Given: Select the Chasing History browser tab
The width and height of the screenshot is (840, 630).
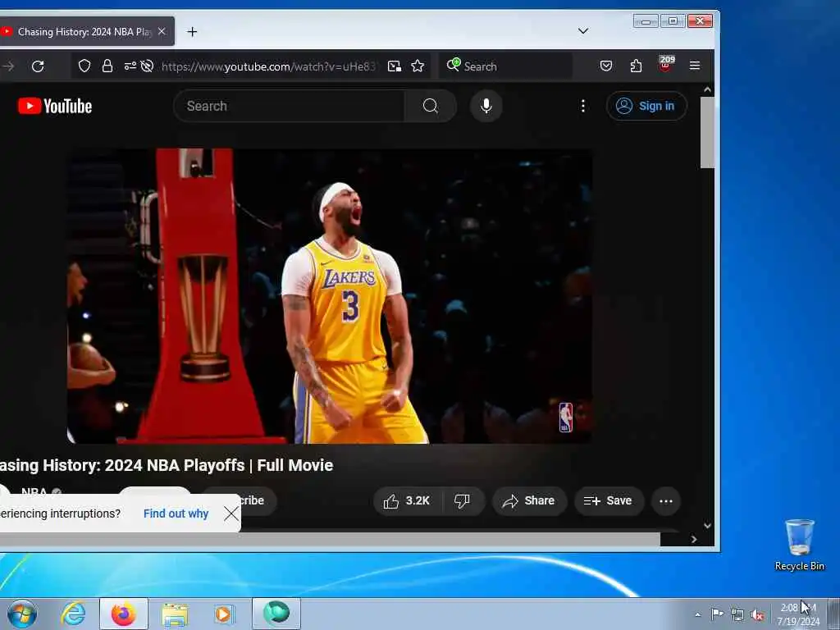Looking at the screenshot, I should tap(84, 32).
